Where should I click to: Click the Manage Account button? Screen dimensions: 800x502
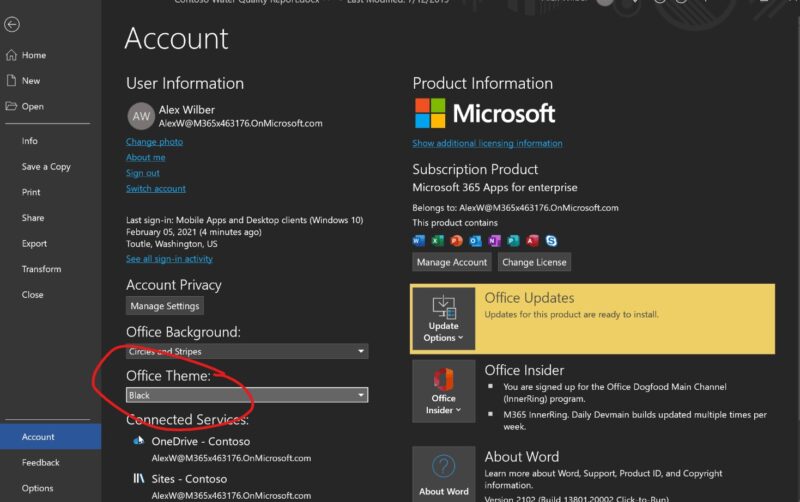452,262
